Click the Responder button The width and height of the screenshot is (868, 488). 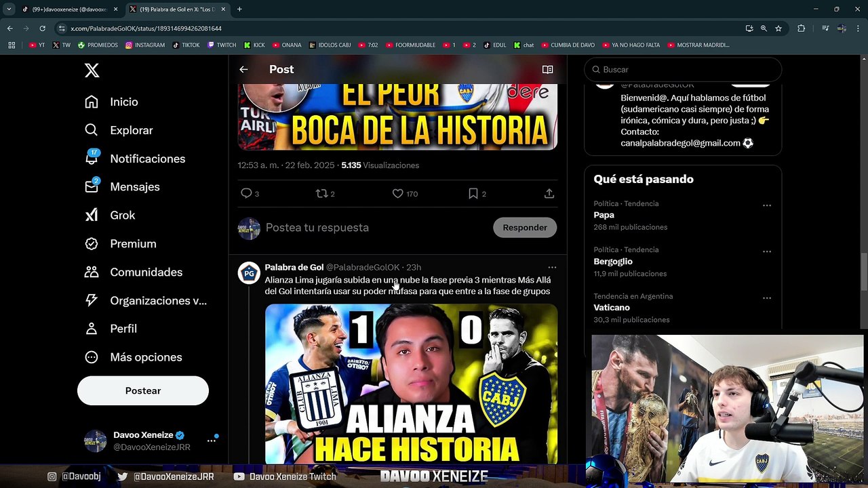(525, 228)
